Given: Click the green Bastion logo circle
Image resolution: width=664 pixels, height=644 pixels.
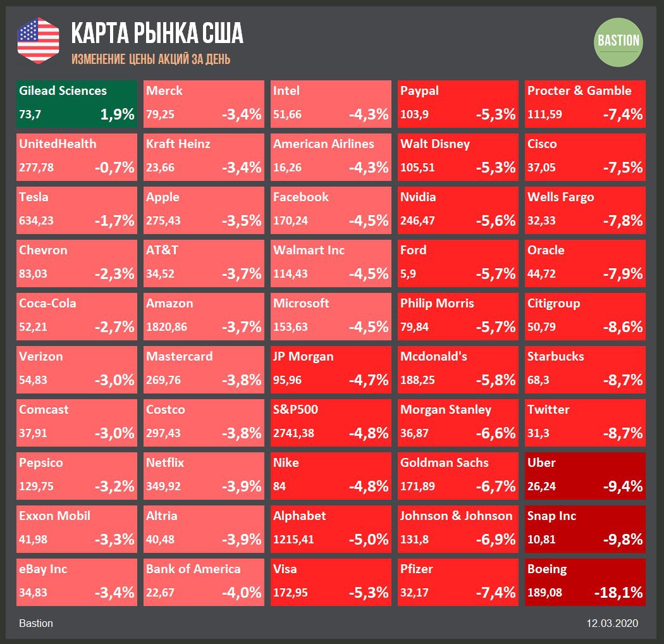Looking at the screenshot, I should (618, 41).
